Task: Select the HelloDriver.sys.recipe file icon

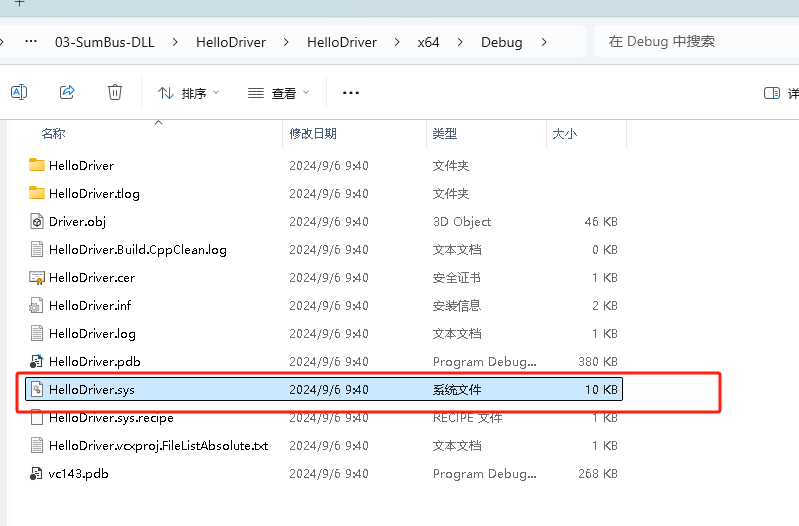Action: (x=37, y=417)
